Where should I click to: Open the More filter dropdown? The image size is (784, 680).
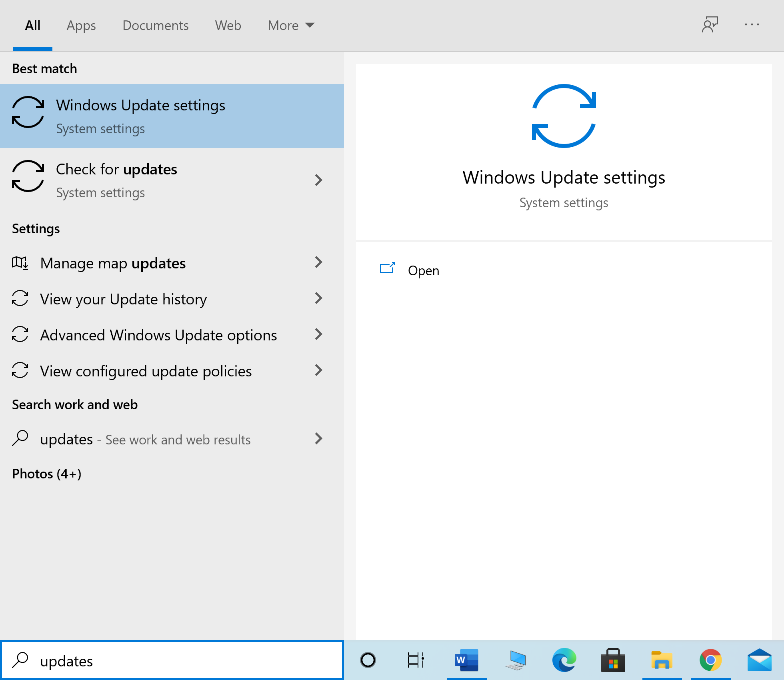click(x=291, y=25)
